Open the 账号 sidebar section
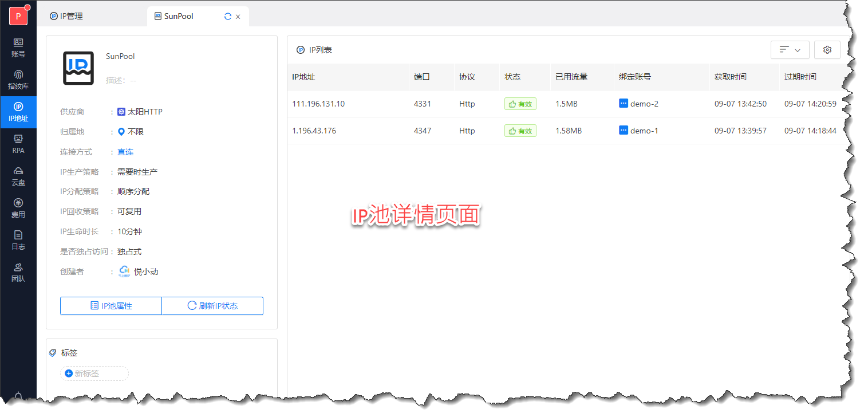Image resolution: width=868 pixels, height=417 pixels. tap(18, 48)
